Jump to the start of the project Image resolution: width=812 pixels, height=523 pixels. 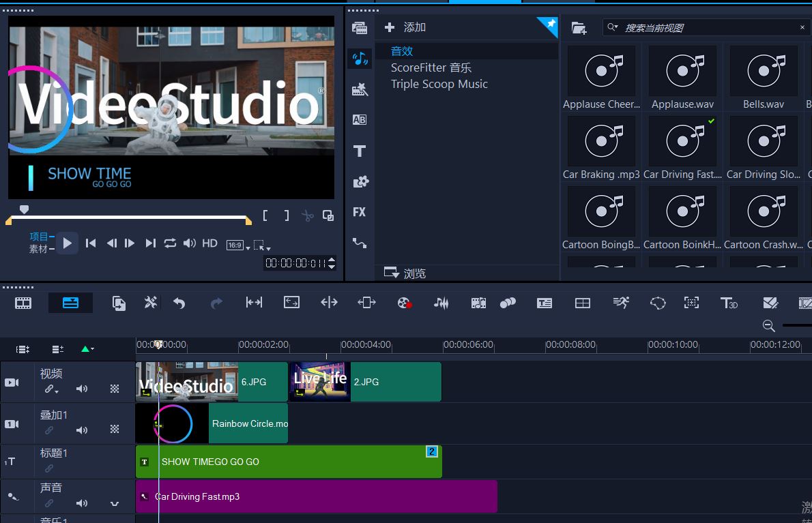91,243
